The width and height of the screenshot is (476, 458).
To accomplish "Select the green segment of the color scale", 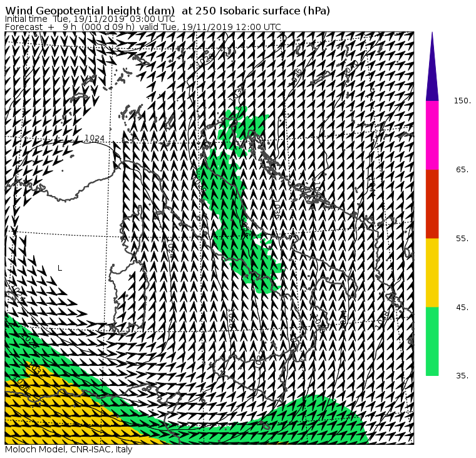I will [x=432, y=341].
